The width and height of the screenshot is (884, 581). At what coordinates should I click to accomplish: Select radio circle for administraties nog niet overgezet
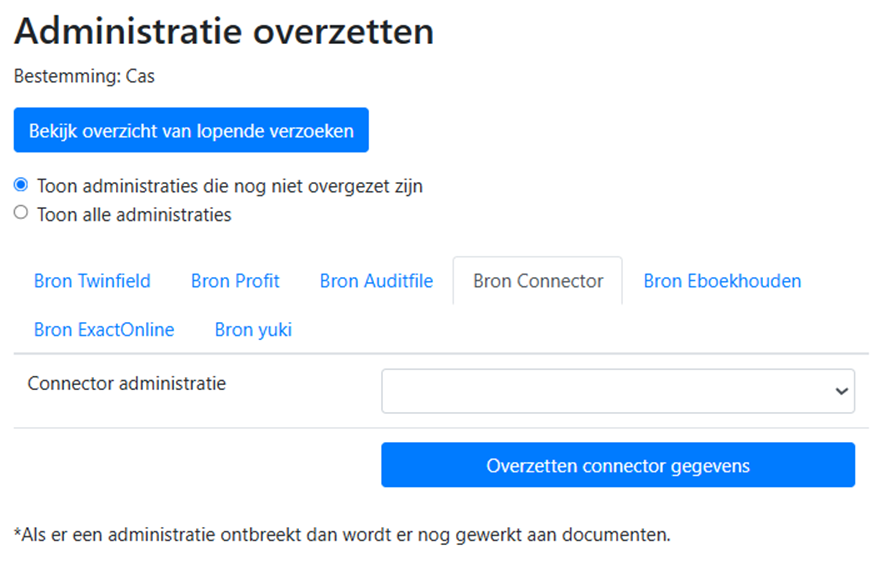[21, 185]
